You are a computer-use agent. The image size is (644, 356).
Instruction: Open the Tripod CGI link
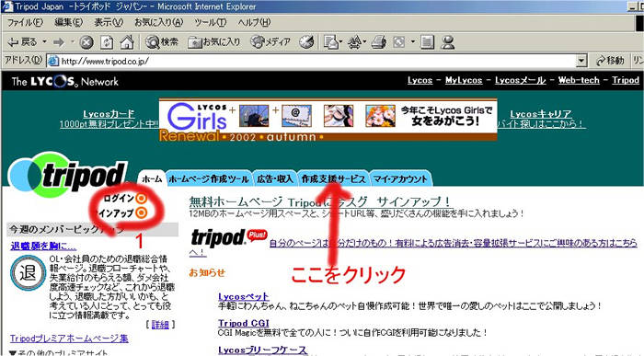click(244, 323)
